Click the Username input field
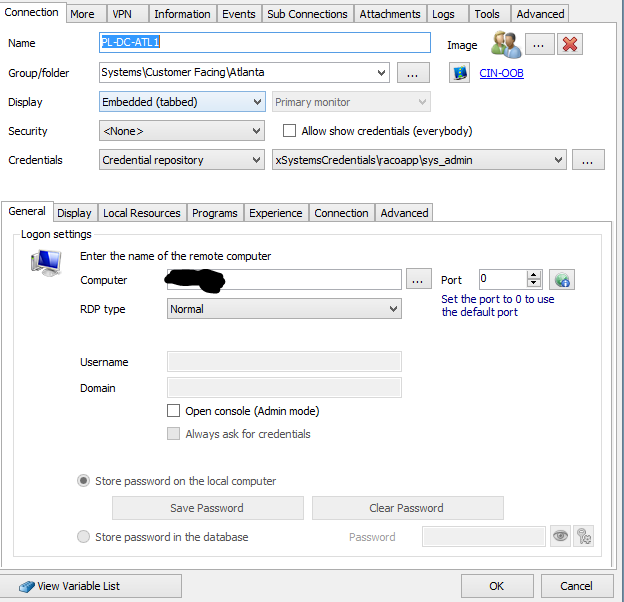 click(284, 362)
